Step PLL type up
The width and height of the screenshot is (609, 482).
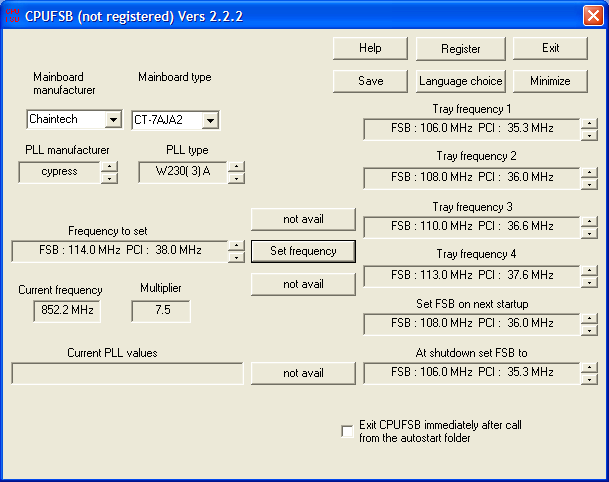coord(236,167)
